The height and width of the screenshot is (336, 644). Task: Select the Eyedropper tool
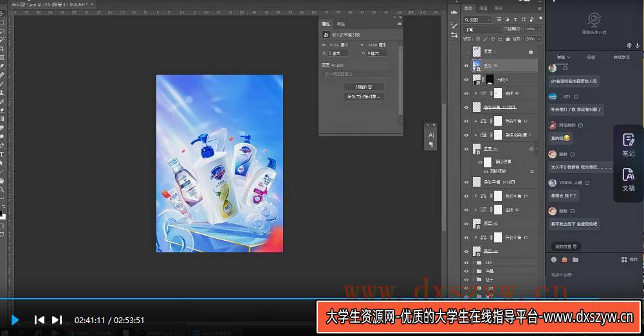click(x=2, y=66)
